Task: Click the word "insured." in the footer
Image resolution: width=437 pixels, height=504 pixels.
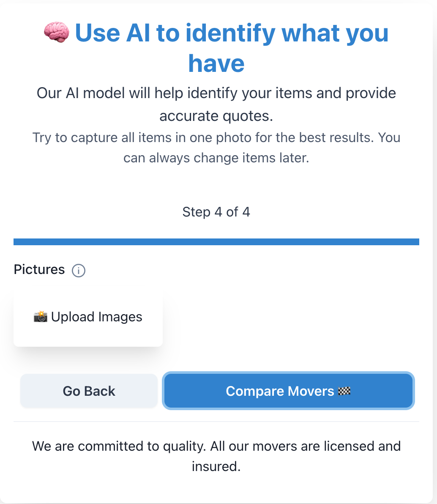Action: 216,466
